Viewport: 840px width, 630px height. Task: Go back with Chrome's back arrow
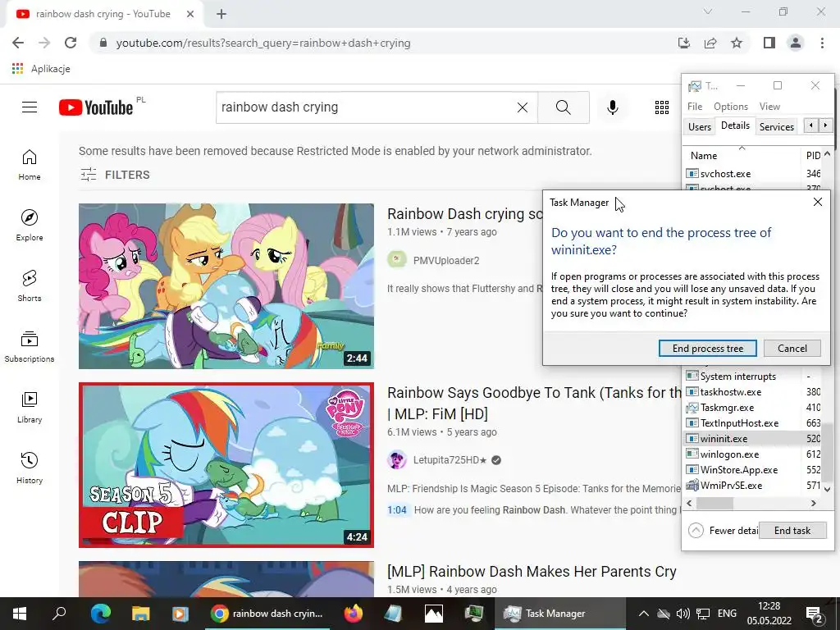pos(18,43)
